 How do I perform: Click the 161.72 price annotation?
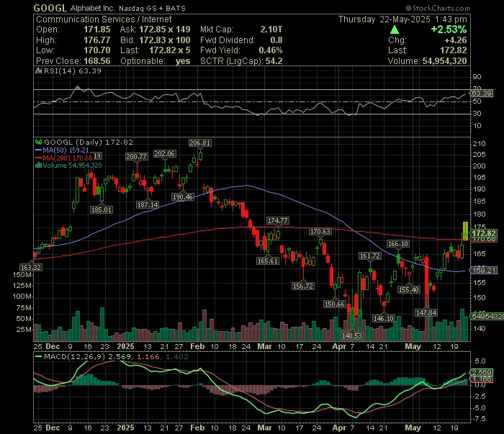(x=370, y=256)
